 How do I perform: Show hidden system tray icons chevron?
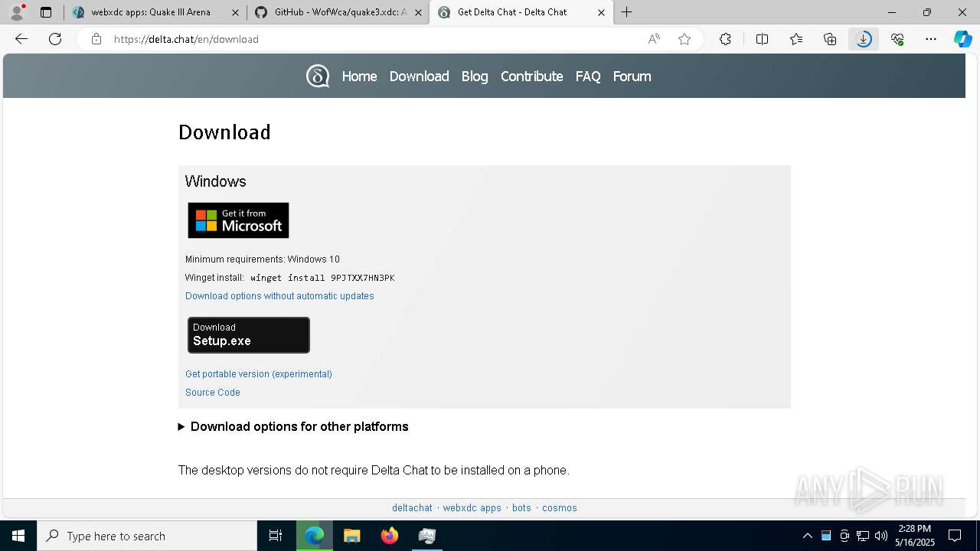pyautogui.click(x=807, y=536)
